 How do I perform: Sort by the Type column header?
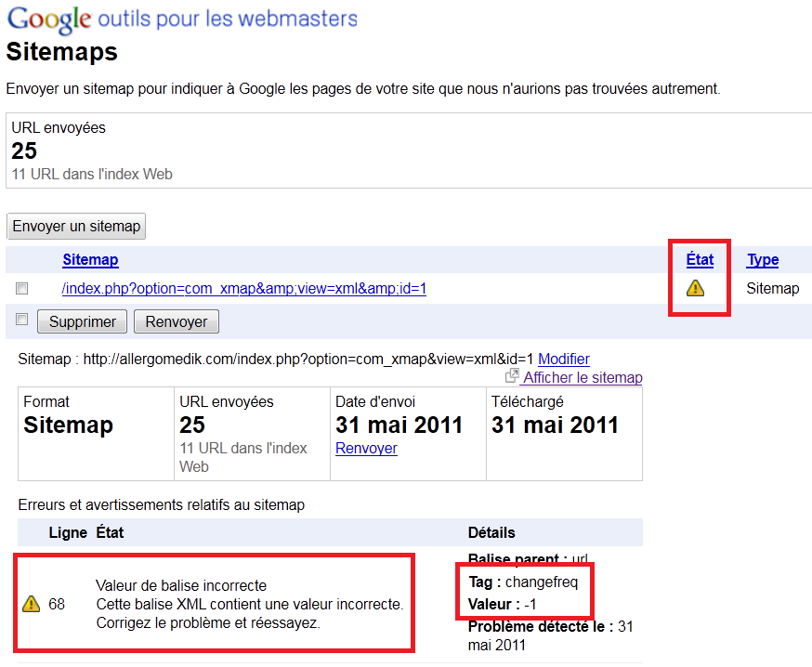pos(762,259)
